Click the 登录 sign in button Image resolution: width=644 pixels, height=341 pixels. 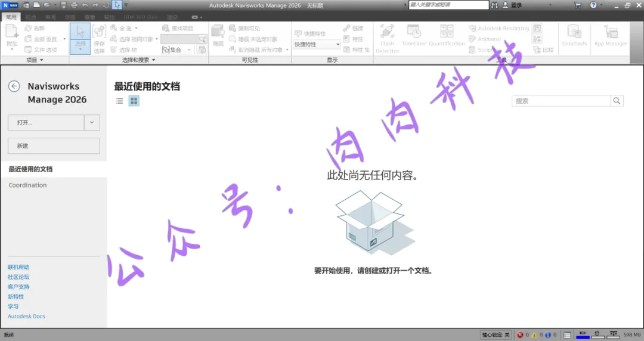coord(512,5)
